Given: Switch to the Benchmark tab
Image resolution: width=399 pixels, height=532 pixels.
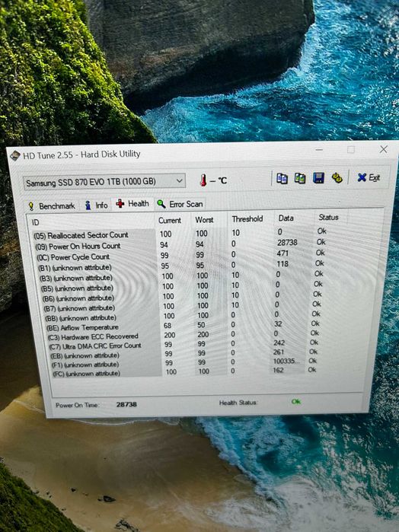Looking at the screenshot, I should point(52,206).
